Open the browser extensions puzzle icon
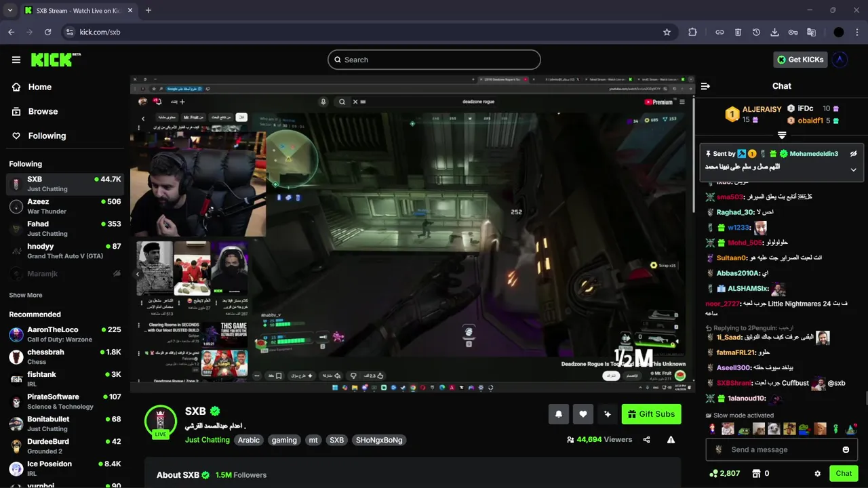This screenshot has height=488, width=868. pyautogui.click(x=692, y=32)
